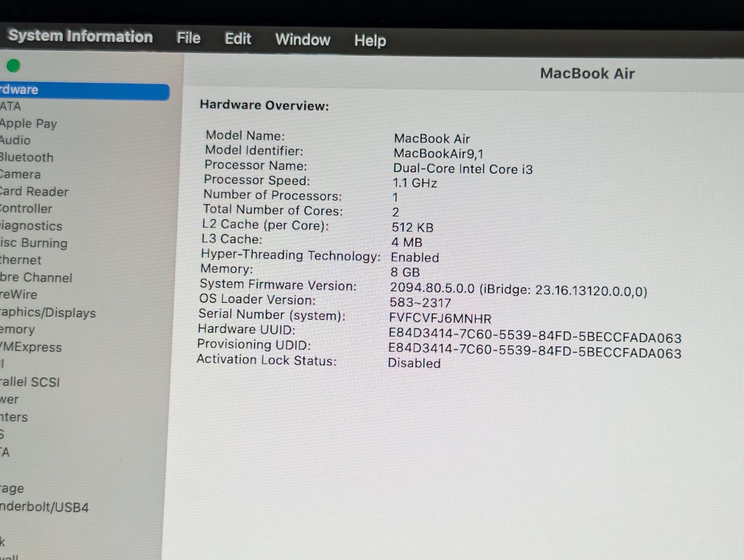
Task: Select Parallel SCSI in the sidebar
Action: (x=30, y=382)
